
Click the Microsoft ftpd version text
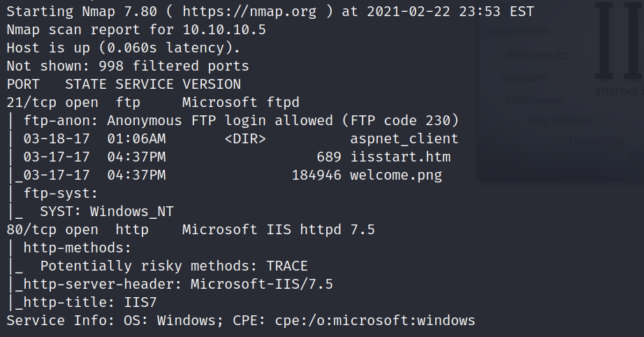241,103
